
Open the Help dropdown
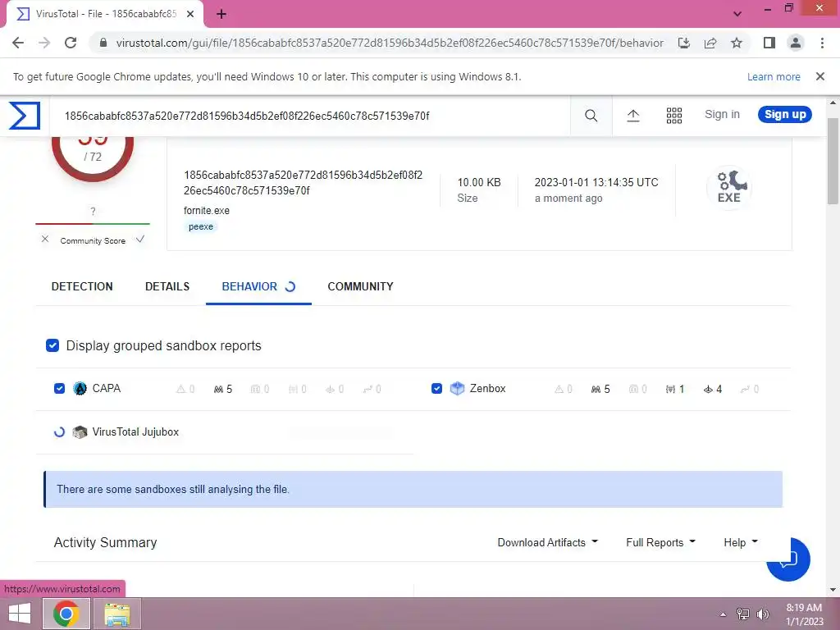point(741,543)
